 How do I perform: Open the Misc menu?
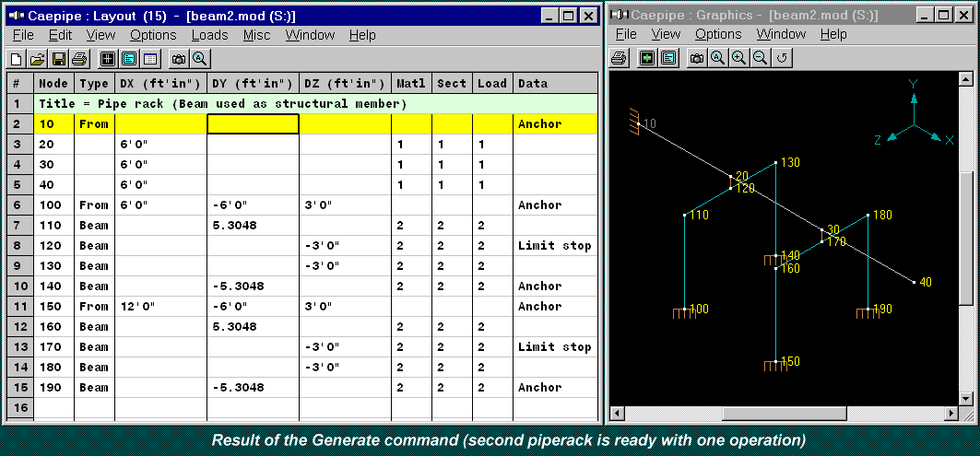(x=257, y=36)
